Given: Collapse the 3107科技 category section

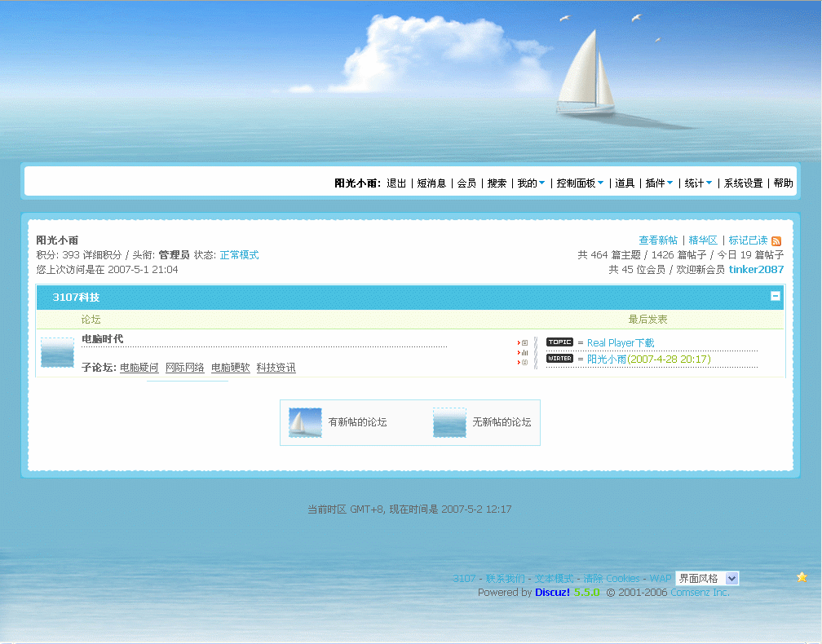Looking at the screenshot, I should (776, 296).
